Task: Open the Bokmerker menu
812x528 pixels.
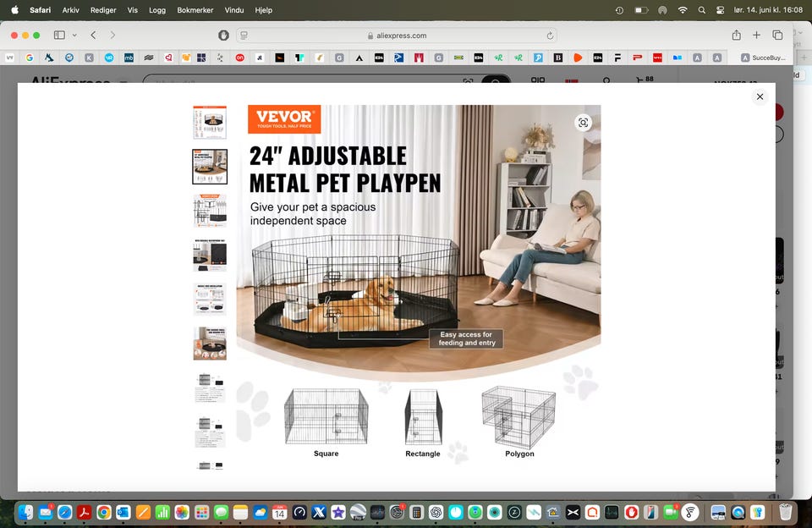Action: point(195,10)
